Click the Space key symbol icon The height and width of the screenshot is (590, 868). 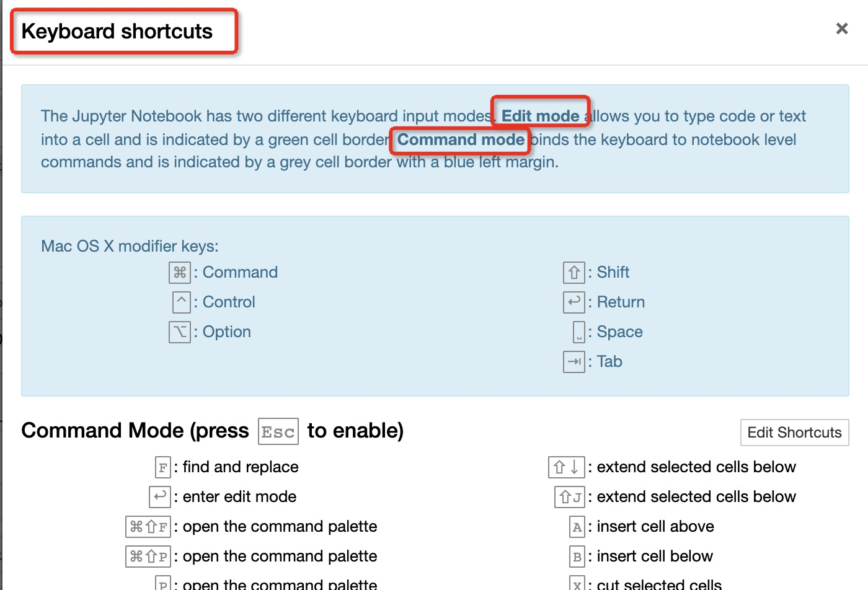(578, 332)
